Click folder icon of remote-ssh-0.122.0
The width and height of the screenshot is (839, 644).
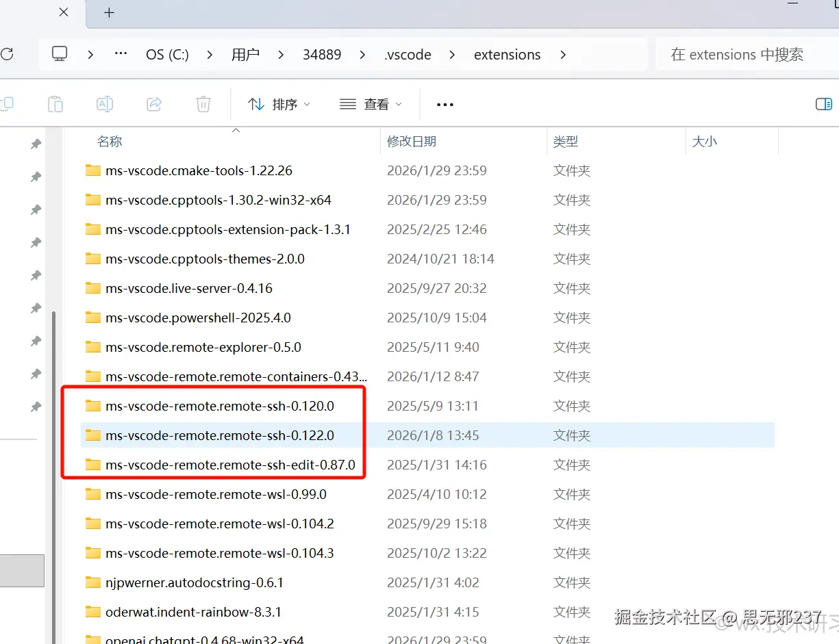tap(93, 435)
